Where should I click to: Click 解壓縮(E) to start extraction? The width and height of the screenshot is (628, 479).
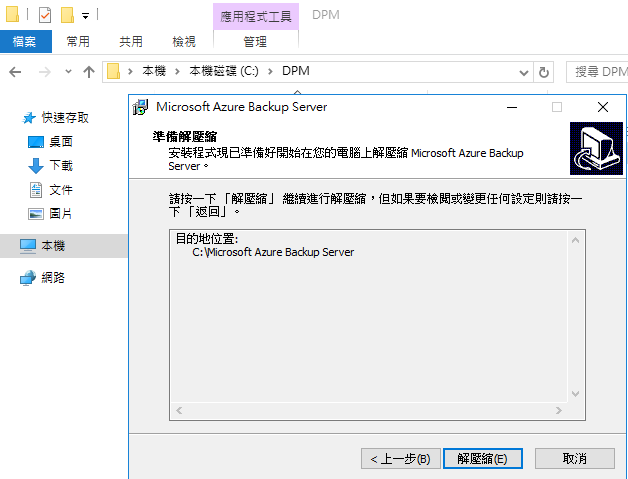[483, 458]
